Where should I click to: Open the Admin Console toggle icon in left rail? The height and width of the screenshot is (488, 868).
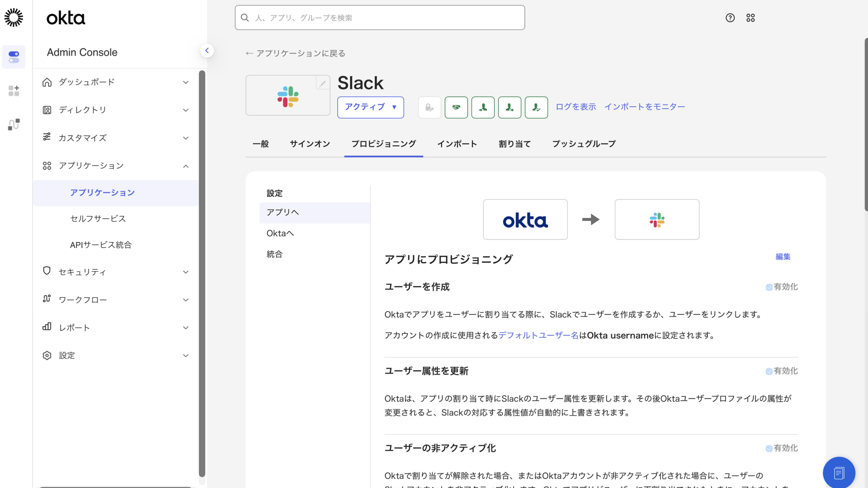click(14, 57)
